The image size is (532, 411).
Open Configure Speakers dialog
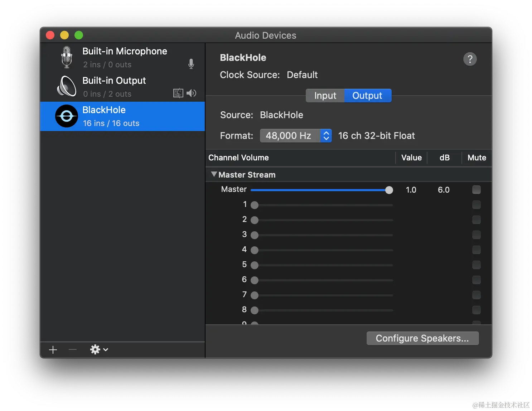coord(422,338)
